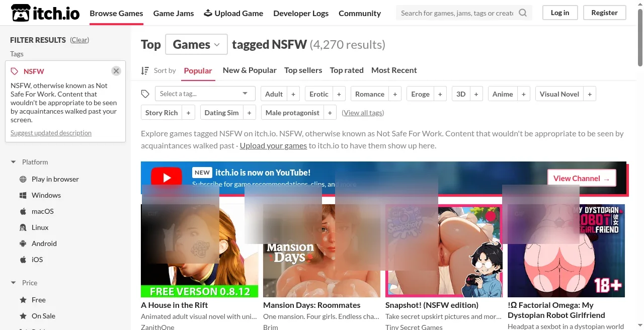Image resolution: width=644 pixels, height=330 pixels.
Task: Go to Game Jams
Action: (174, 13)
